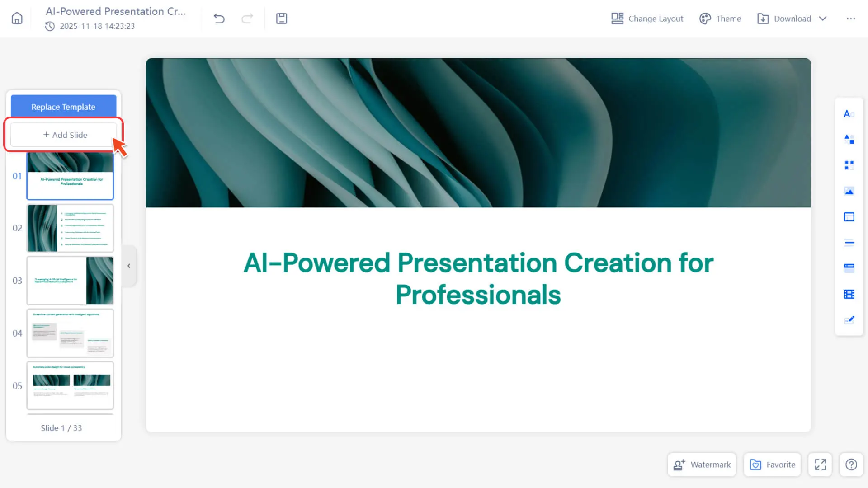
Task: Go to the home icon
Action: pos(17,19)
